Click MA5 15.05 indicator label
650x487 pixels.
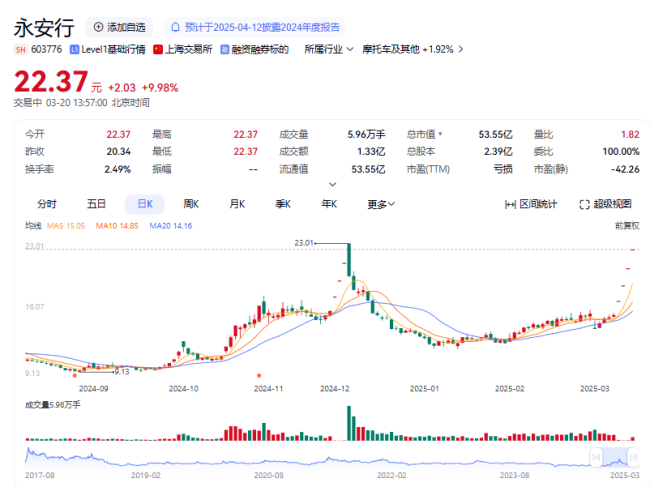[66, 226]
